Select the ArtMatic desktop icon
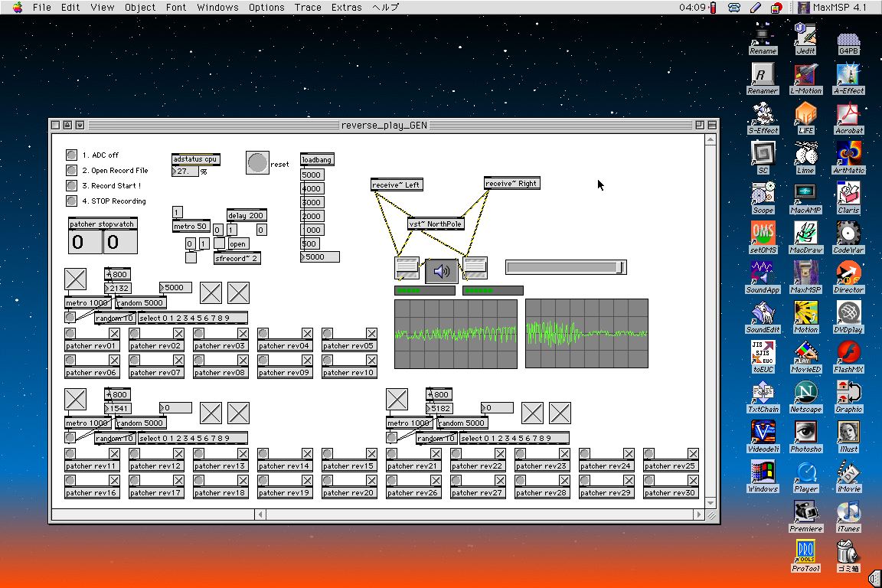Screen dimensions: 882x588 (849, 158)
